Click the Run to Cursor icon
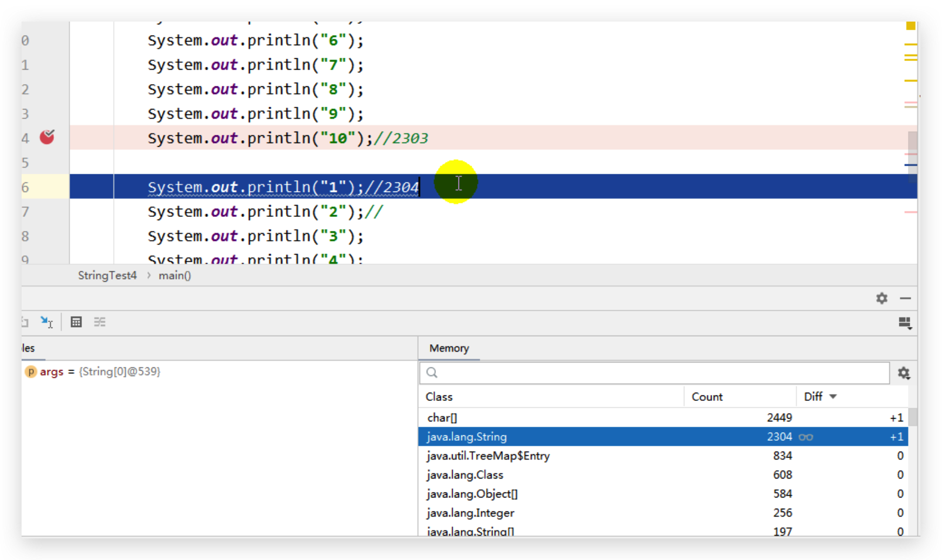The width and height of the screenshot is (942, 560). coord(46,322)
